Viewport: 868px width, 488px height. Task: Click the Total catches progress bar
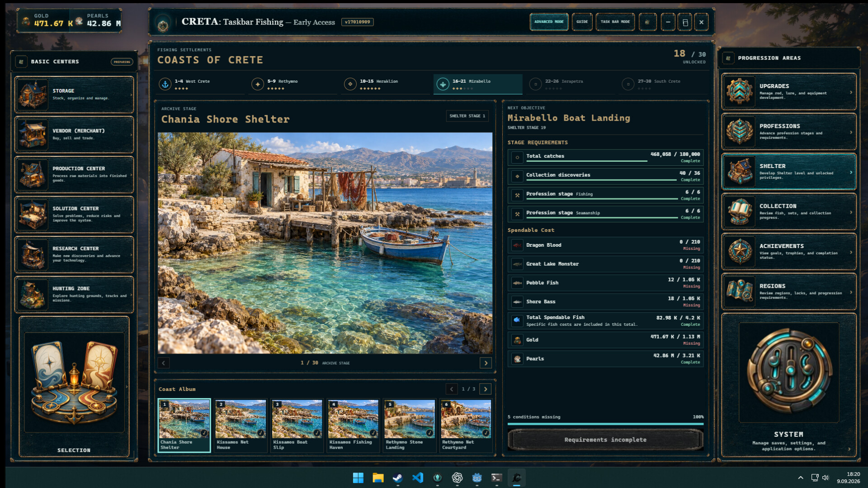586,161
